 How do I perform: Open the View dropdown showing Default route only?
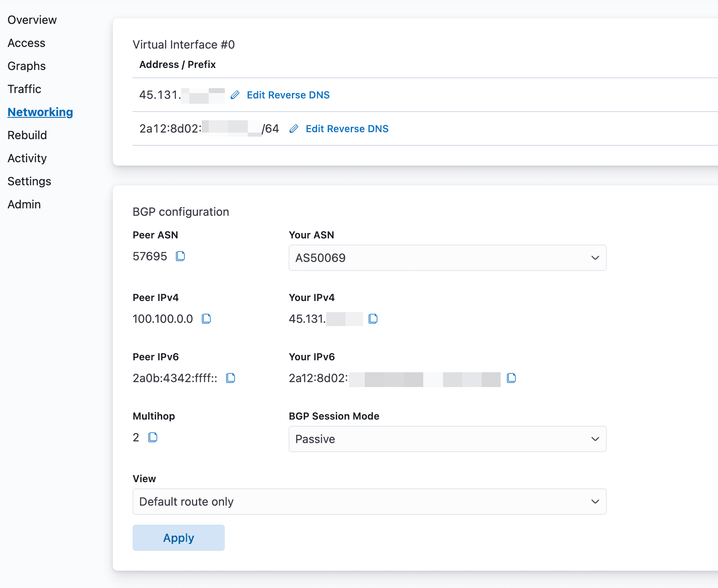pyautogui.click(x=369, y=502)
